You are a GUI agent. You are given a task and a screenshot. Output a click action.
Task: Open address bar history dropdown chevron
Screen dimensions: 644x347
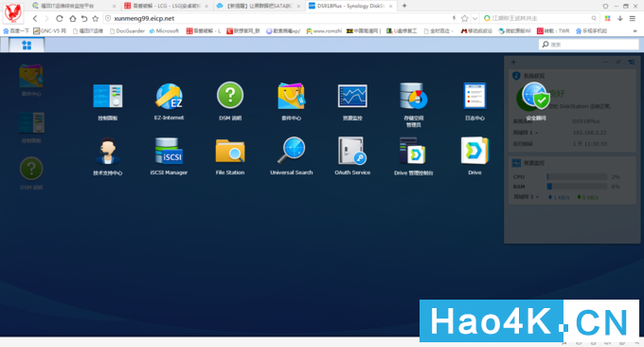point(474,19)
